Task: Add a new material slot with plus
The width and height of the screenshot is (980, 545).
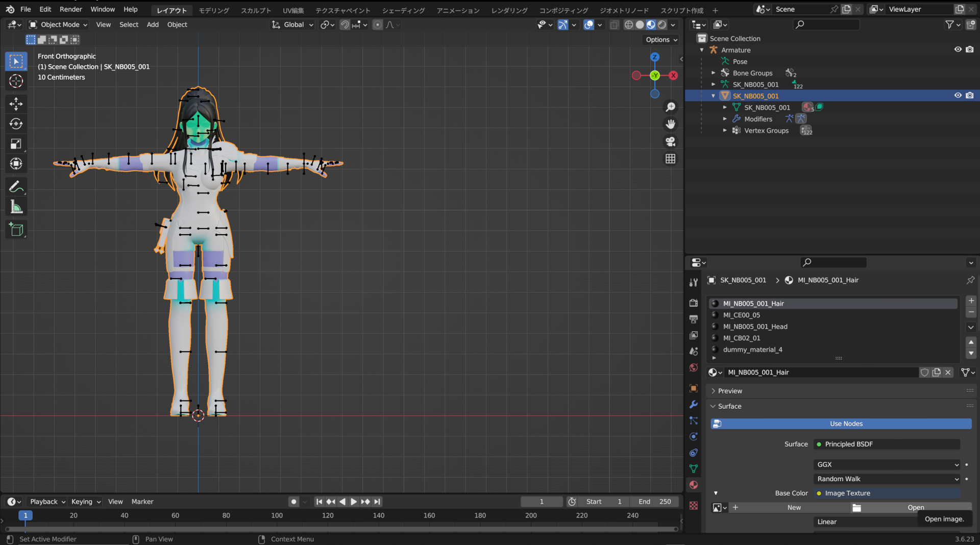Action: pyautogui.click(x=971, y=301)
